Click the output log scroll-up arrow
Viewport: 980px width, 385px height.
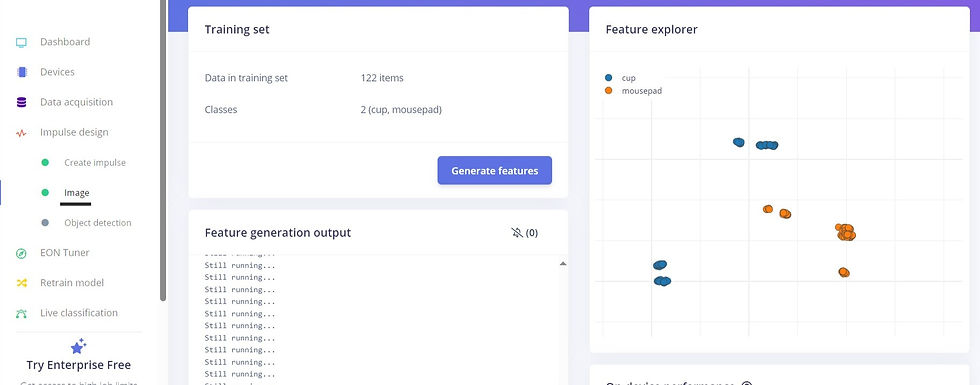[562, 264]
